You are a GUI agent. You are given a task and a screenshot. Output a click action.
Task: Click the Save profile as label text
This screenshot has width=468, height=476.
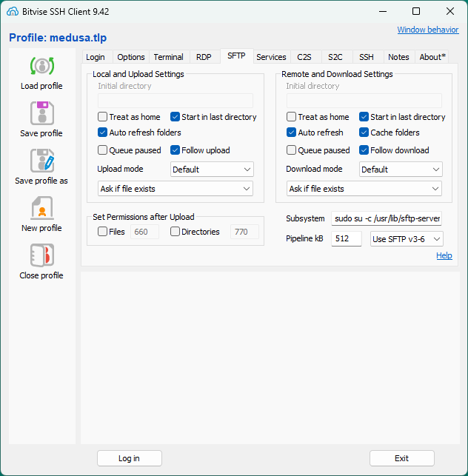coord(41,181)
